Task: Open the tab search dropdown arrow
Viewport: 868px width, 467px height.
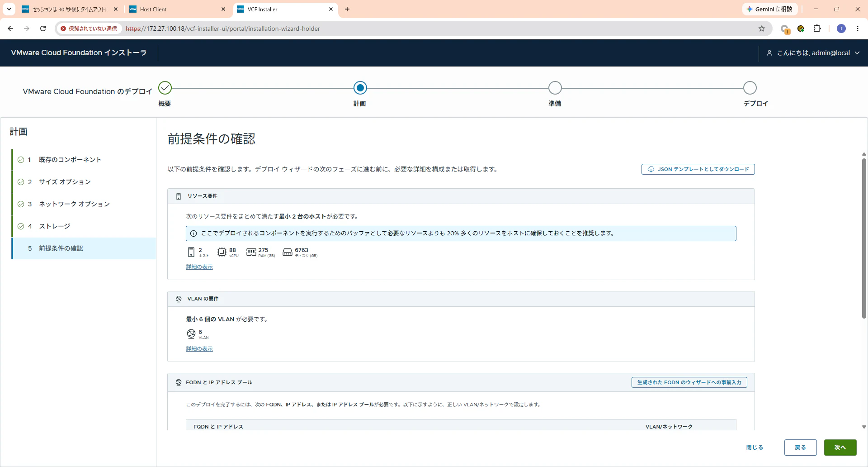Action: click(9, 9)
